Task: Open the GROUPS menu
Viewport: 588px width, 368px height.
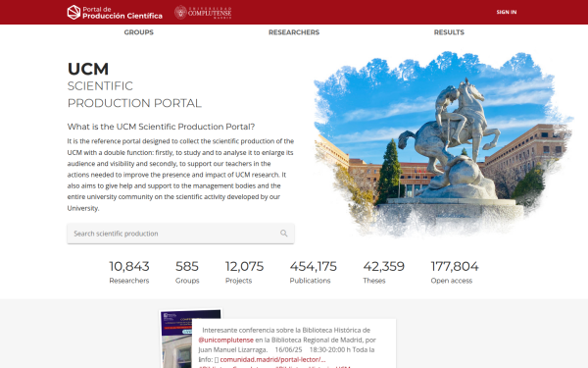Action: pos(139,32)
